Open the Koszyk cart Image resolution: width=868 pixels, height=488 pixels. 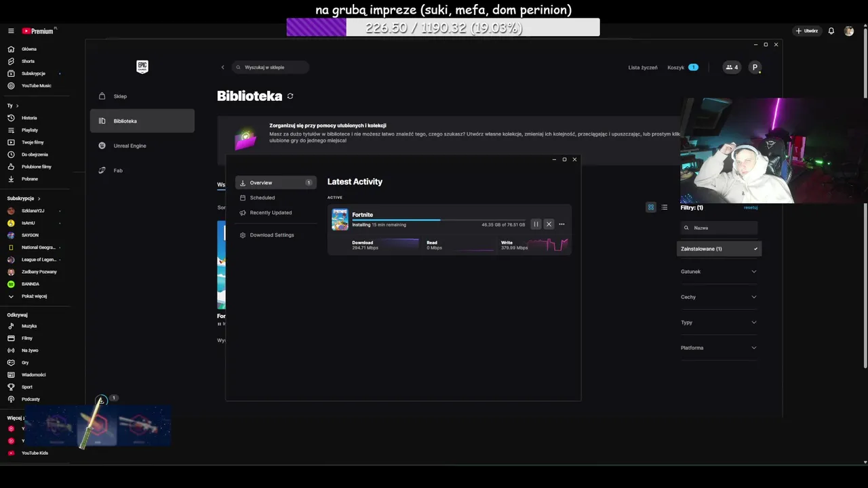pos(683,68)
